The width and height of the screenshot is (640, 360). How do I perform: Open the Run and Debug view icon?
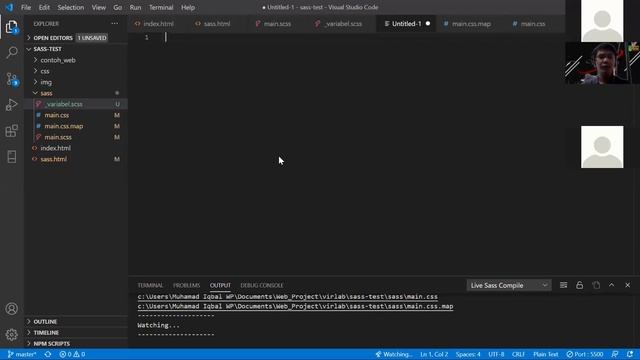click(11, 105)
